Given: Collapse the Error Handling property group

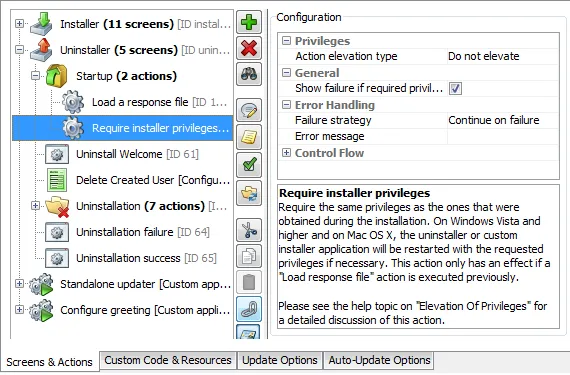Looking at the screenshot, I should (x=286, y=105).
